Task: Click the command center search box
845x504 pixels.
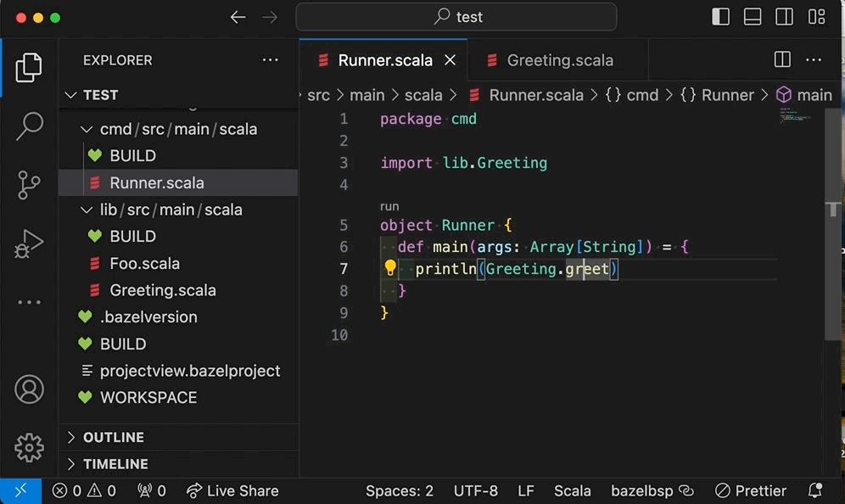Action: pos(456,17)
